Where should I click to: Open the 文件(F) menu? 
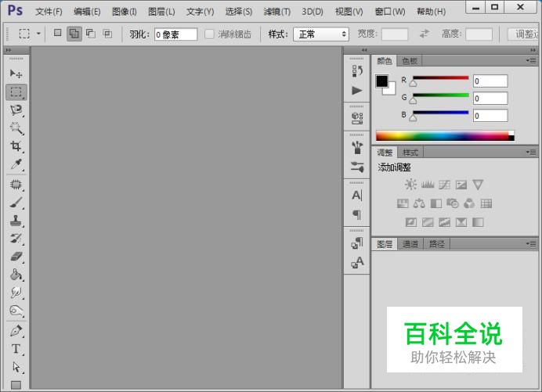click(x=49, y=12)
